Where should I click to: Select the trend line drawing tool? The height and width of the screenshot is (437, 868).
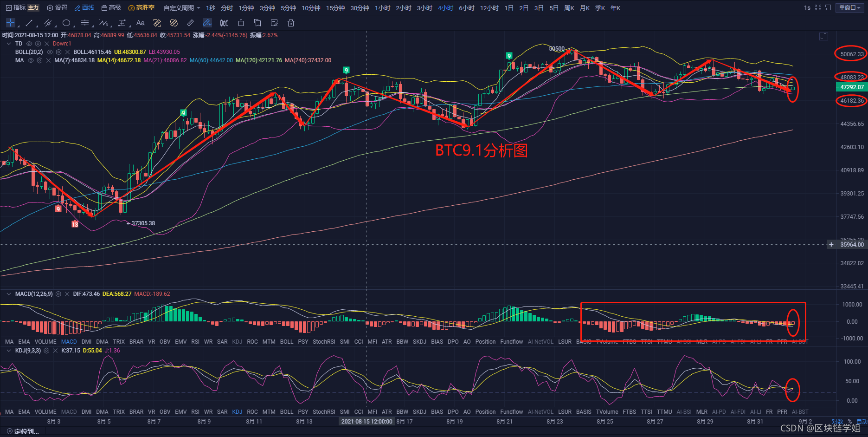pos(29,23)
